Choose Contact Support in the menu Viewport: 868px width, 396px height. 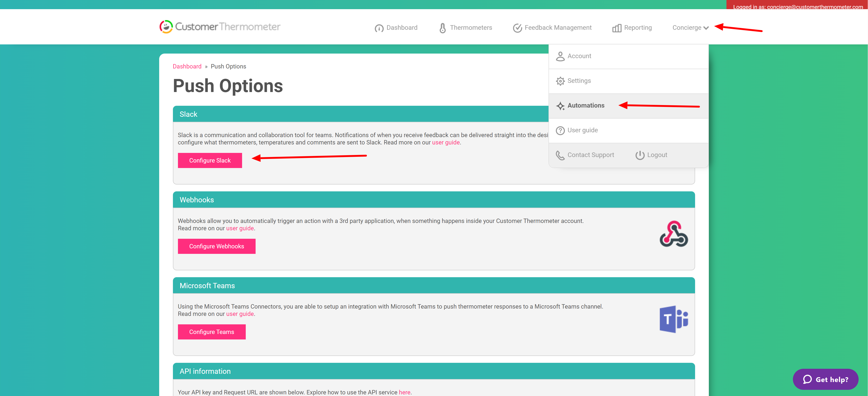tap(585, 155)
